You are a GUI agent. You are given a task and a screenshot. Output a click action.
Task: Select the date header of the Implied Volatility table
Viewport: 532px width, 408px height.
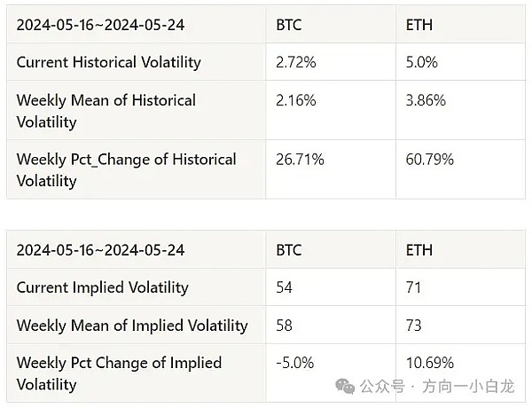click(x=100, y=249)
